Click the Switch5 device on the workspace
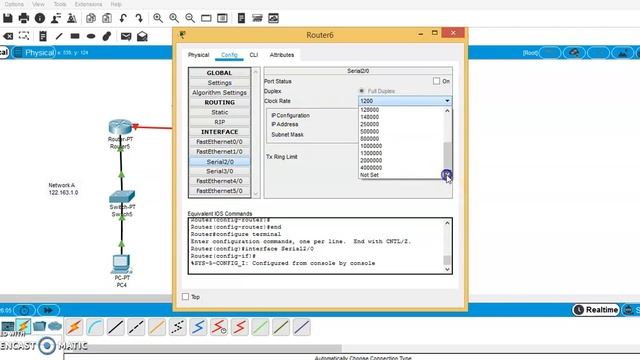This screenshot has height=360, width=640. pos(122,196)
